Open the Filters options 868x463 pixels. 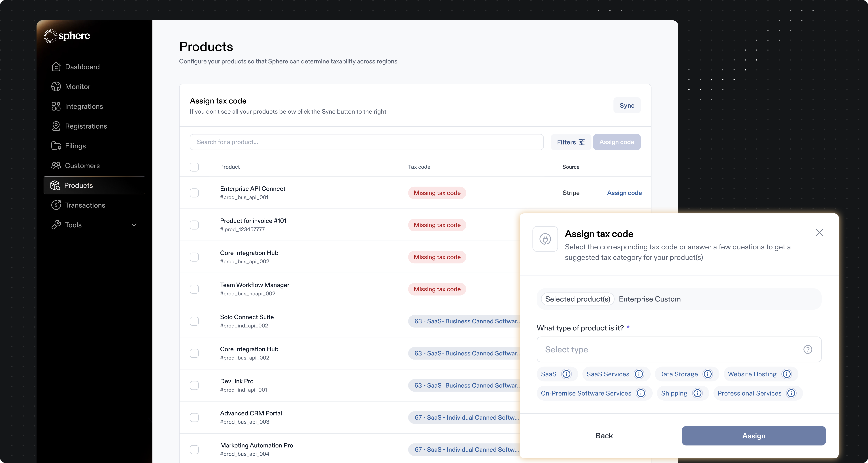click(x=571, y=142)
